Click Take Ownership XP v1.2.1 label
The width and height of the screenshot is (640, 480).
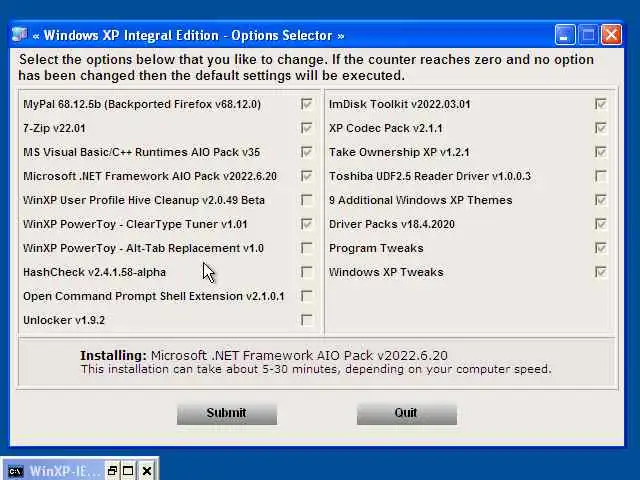tap(399, 152)
